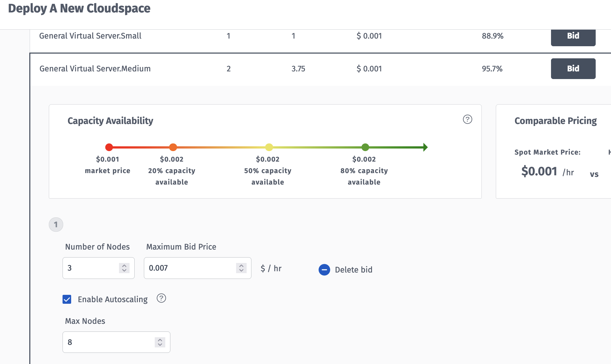
Task: Click the Maximum Bid Price stepper arrows
Action: (241, 268)
